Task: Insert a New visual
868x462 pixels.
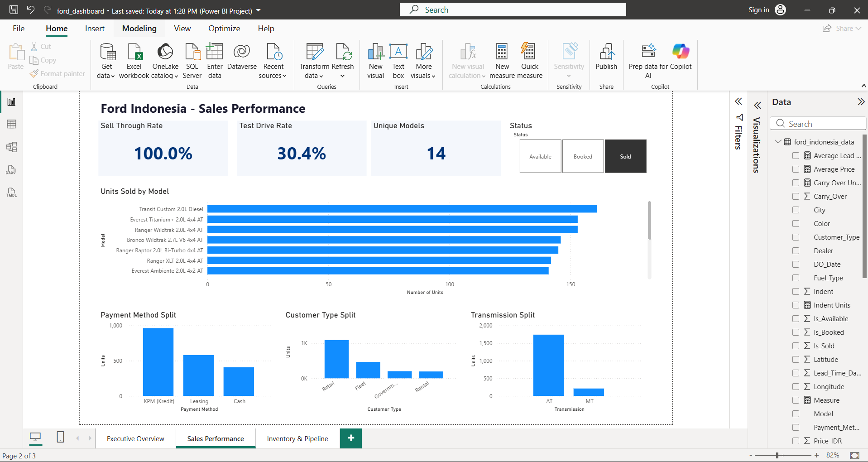Action: [375, 61]
